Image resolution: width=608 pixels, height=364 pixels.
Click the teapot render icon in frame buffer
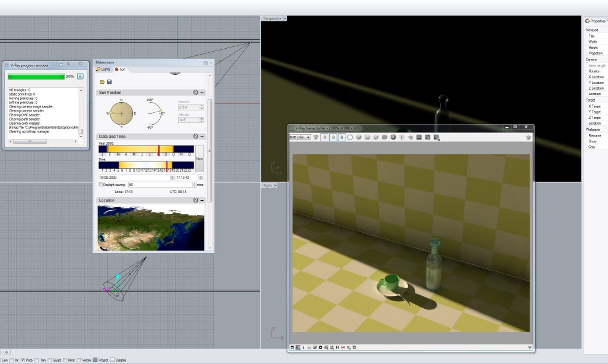pyautogui.click(x=528, y=137)
